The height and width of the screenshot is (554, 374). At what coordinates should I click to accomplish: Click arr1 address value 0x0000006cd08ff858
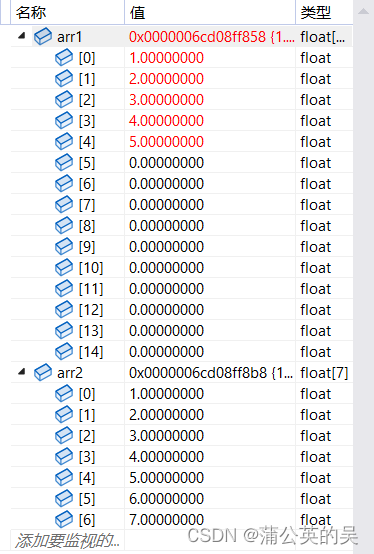(x=197, y=37)
